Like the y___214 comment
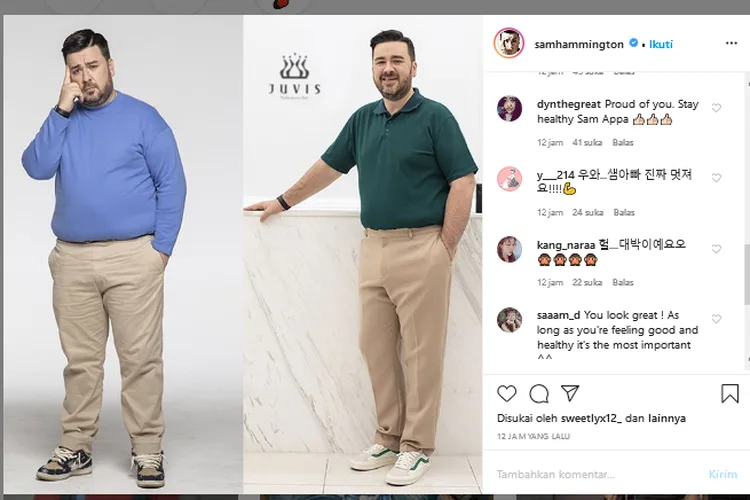This screenshot has width=750, height=500. (716, 177)
